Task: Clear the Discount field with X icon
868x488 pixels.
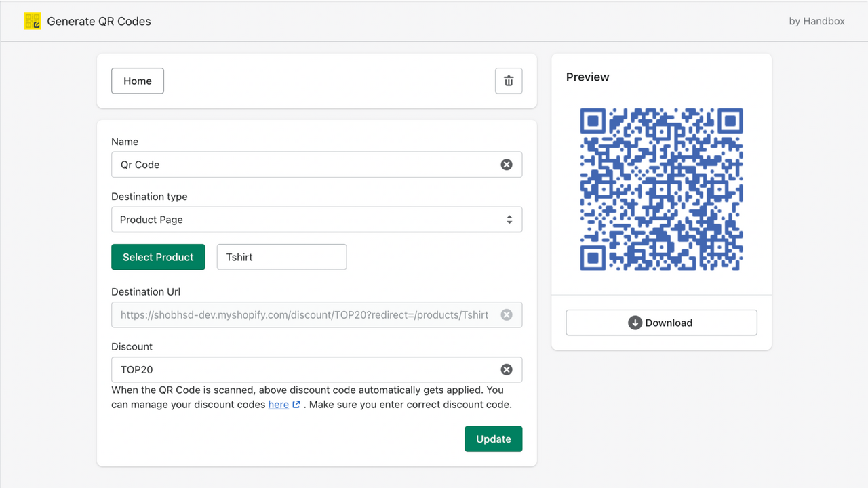Action: coord(507,369)
